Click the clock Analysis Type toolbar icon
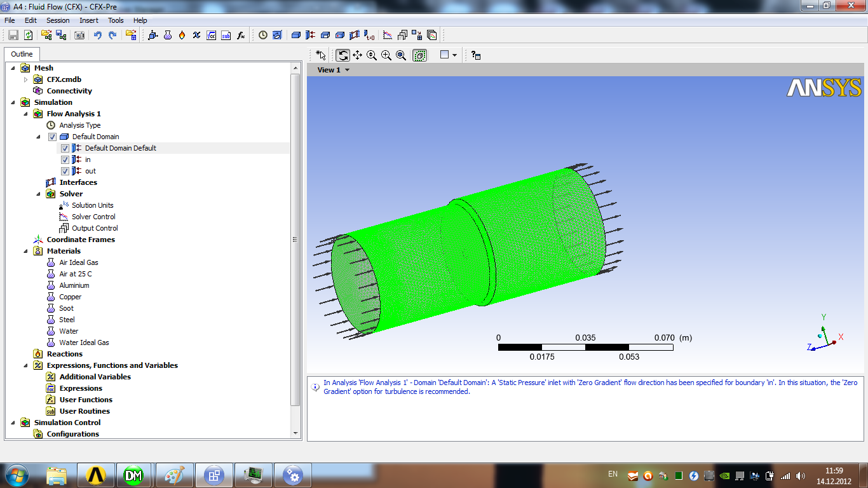 (263, 36)
